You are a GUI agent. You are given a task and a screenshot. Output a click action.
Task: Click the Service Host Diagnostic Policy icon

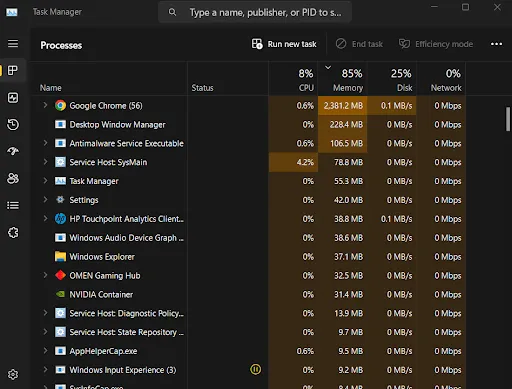coord(60,313)
